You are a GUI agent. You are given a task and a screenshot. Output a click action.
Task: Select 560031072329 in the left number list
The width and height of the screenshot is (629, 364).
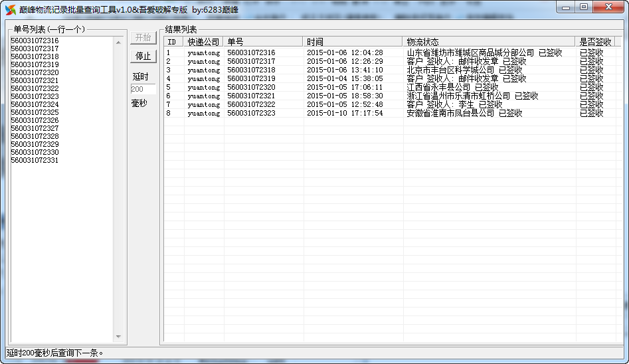35,145
